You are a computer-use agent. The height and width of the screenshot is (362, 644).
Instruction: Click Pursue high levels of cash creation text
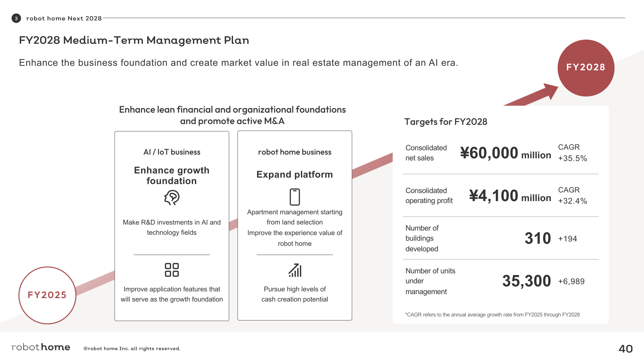pos(294,294)
